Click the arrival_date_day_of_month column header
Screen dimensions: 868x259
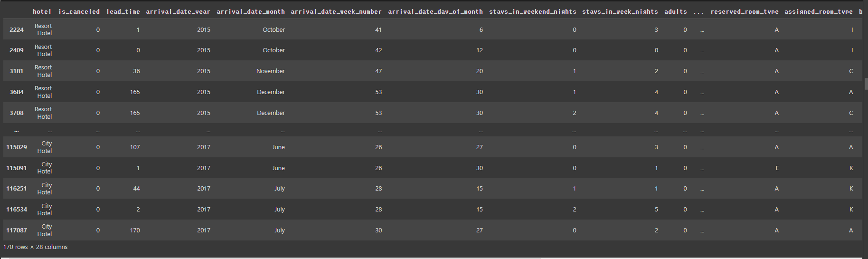pos(435,11)
